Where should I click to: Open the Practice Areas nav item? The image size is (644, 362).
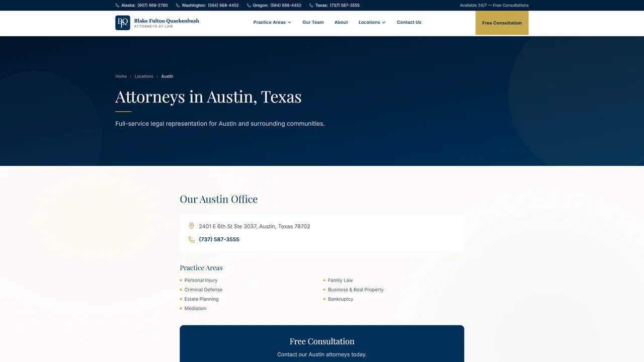point(272,23)
